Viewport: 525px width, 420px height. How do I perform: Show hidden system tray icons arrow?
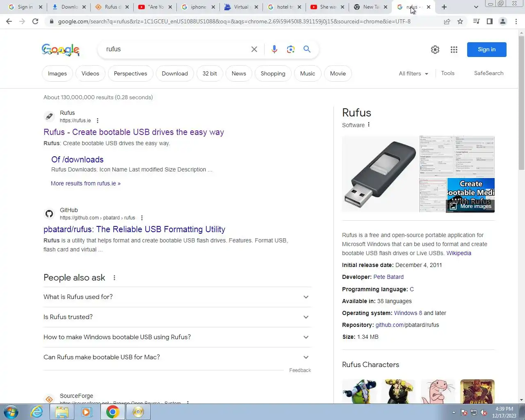click(x=454, y=412)
